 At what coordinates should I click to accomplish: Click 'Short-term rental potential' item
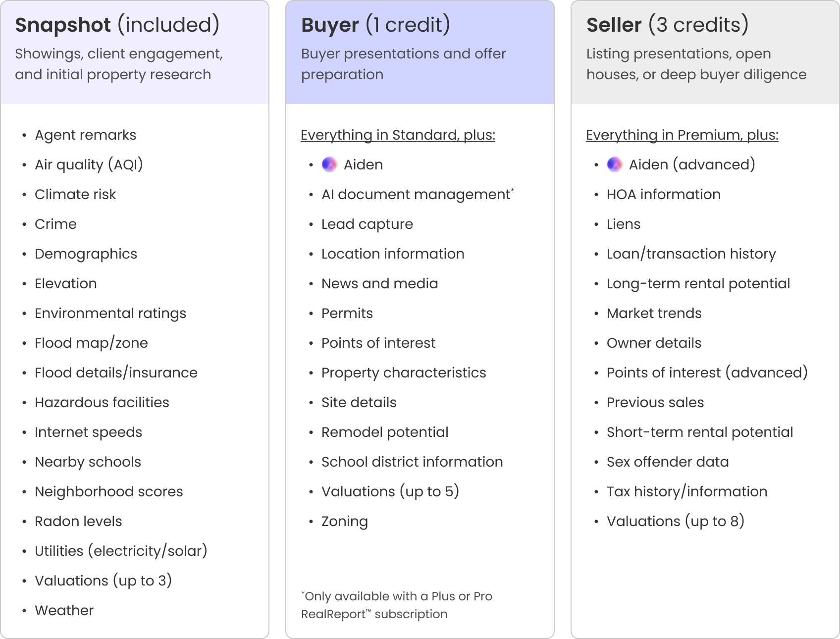[700, 432]
